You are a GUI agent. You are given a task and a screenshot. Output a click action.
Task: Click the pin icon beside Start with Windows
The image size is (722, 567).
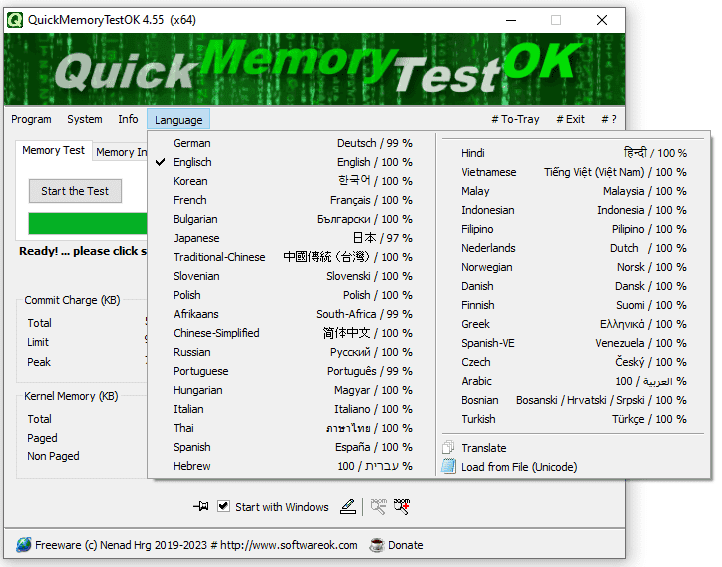click(x=201, y=507)
